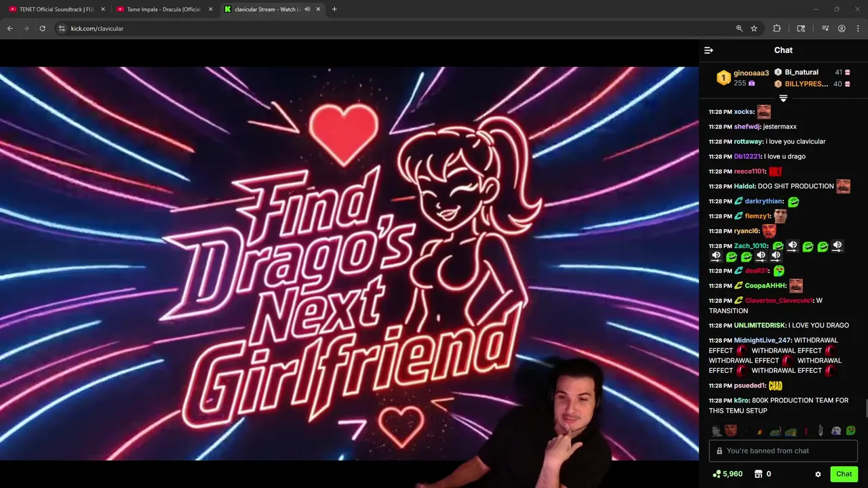
Task: Open the page zoom magnifier icon
Action: 739,28
